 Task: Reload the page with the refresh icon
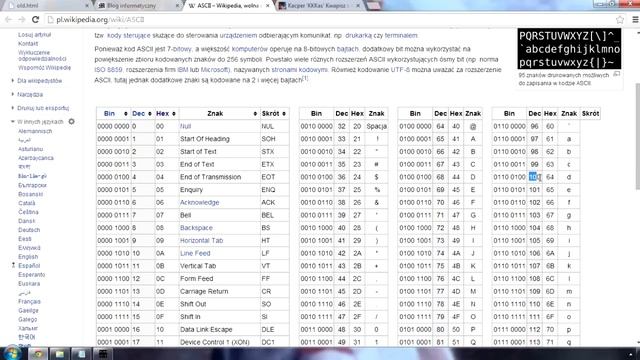coord(35,19)
